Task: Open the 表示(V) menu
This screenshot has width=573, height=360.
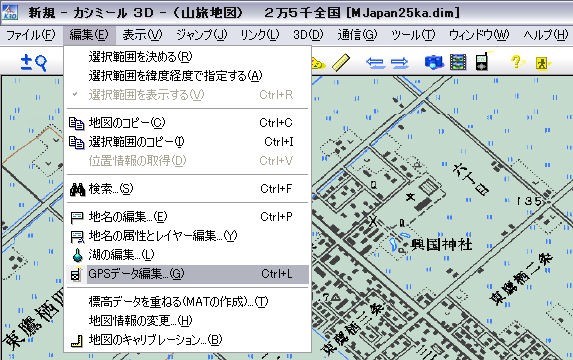Action: [x=142, y=35]
